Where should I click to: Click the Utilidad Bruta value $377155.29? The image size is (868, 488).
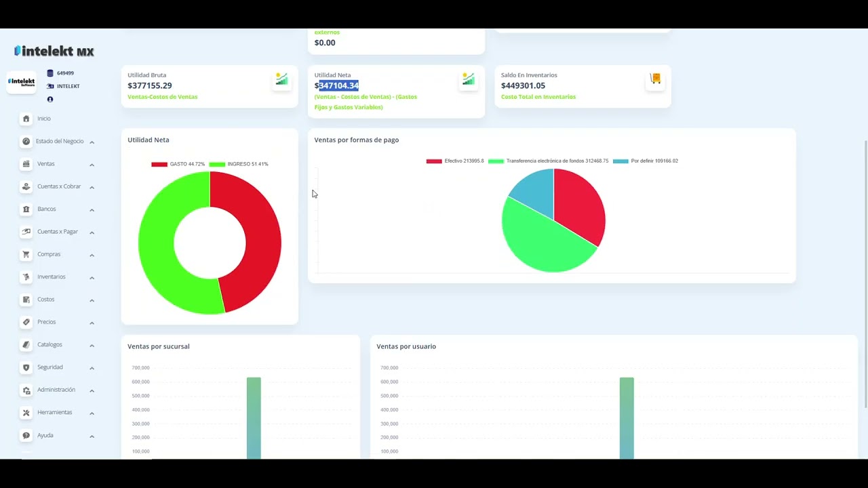tap(150, 85)
